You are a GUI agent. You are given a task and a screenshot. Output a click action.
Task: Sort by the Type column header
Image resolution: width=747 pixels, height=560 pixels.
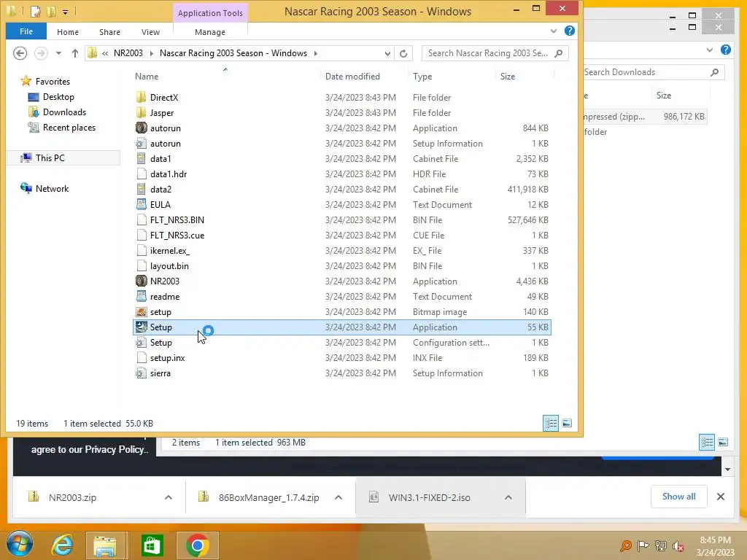(422, 76)
